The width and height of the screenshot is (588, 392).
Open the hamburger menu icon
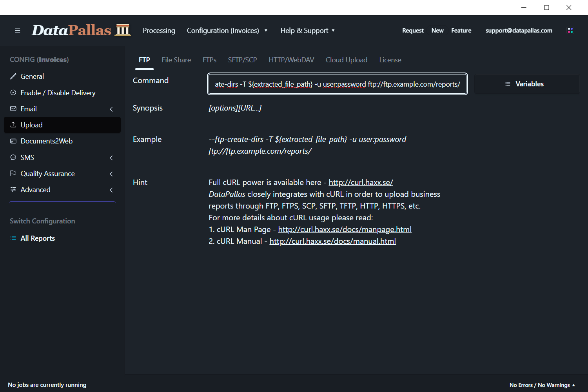click(x=17, y=31)
